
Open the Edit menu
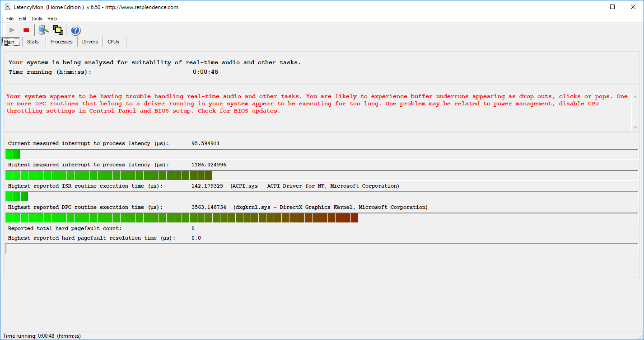pos(23,19)
